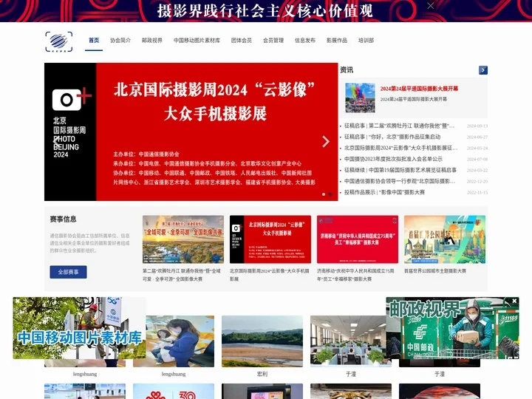The image size is (532, 399).
Task: Open 平遥国际摄影大展 news thumbnail
Action: 360,98
